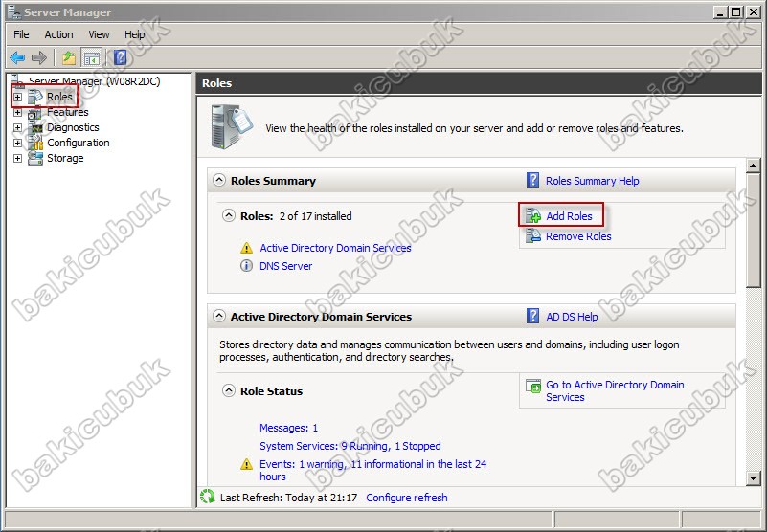Expand the Storage tree node
This screenshot has height=532, width=767.
point(17,158)
